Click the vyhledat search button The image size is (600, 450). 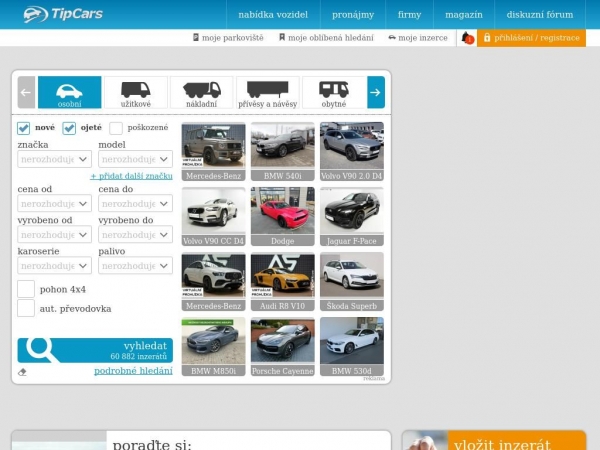point(95,350)
